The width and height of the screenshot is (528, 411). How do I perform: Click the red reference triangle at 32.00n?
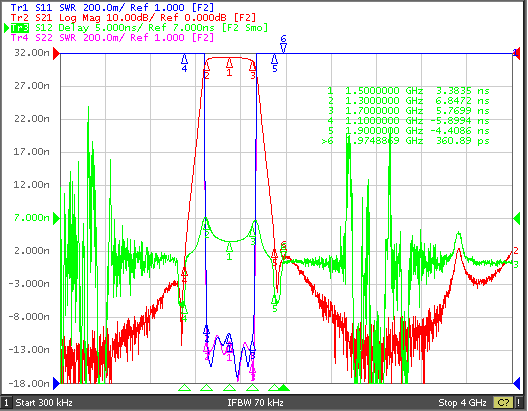[57, 53]
